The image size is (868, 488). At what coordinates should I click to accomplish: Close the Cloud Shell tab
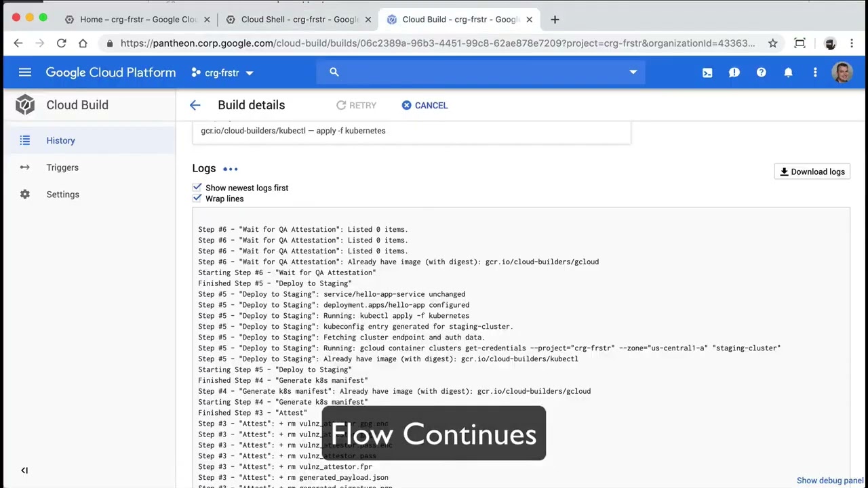click(368, 20)
